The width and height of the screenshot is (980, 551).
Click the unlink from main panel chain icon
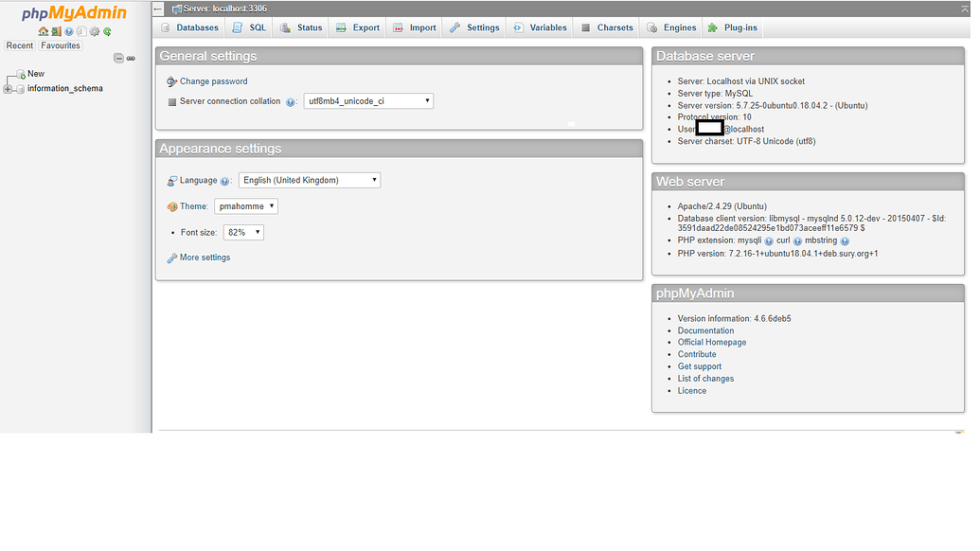(131, 58)
